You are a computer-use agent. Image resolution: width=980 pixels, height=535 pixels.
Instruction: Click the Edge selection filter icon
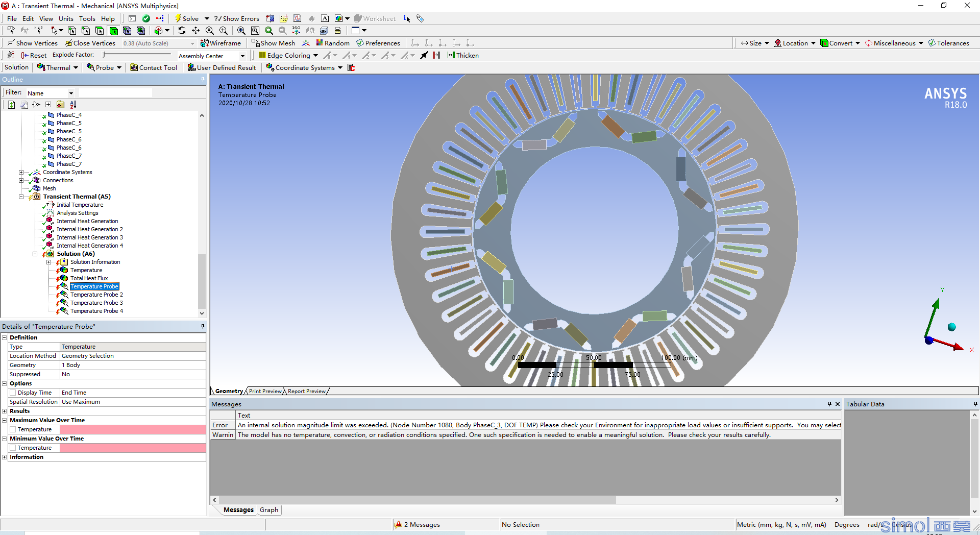coord(86,31)
